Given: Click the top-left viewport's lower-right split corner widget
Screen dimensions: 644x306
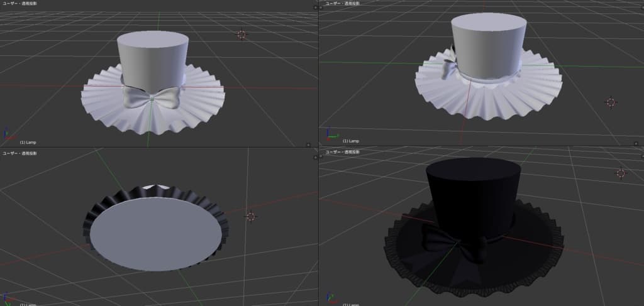Looking at the screenshot, I should click(309, 145).
